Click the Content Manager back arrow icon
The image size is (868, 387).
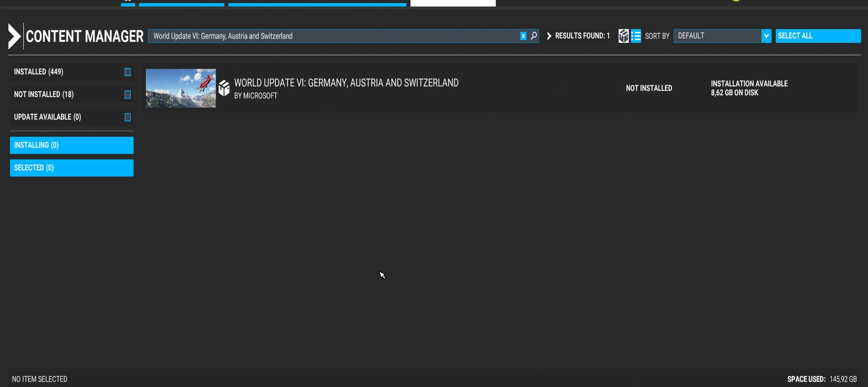14,36
